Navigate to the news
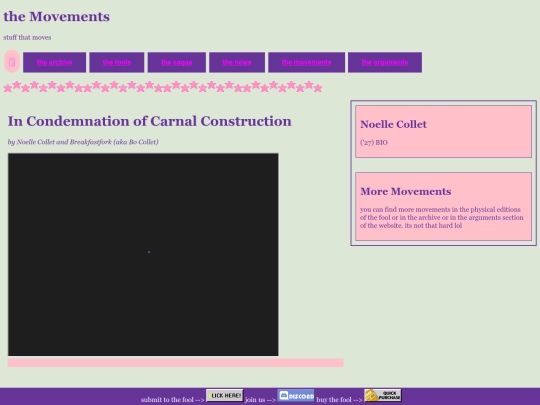Image resolution: width=540 pixels, height=405 pixels. click(x=237, y=62)
